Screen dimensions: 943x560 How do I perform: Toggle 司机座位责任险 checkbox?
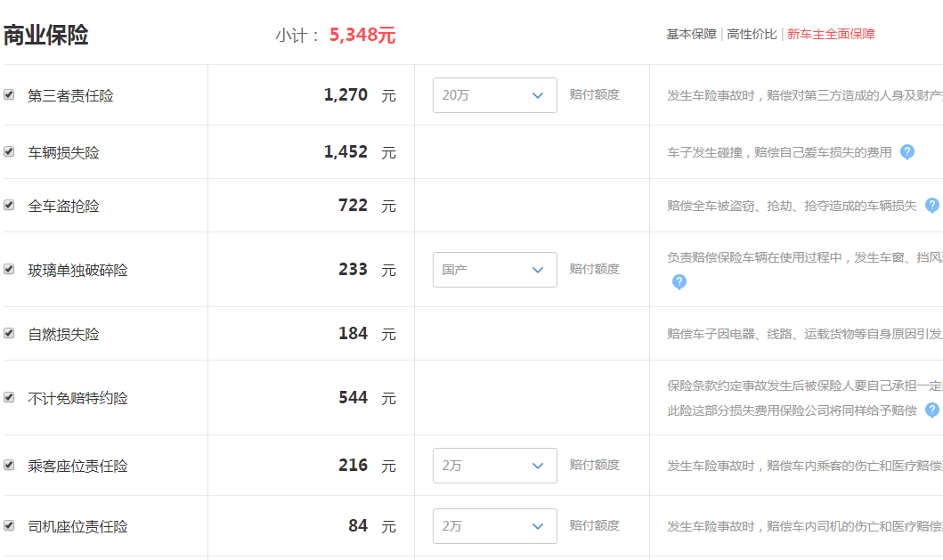(x=9, y=525)
